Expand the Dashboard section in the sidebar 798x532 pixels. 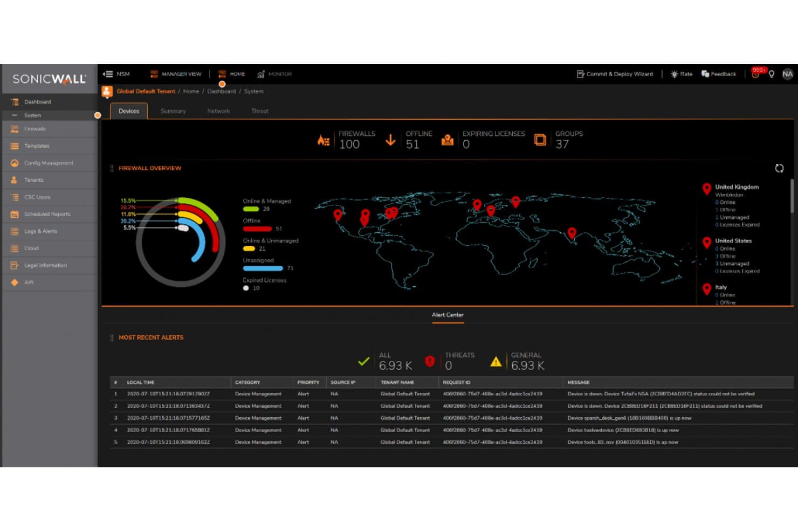50,102
